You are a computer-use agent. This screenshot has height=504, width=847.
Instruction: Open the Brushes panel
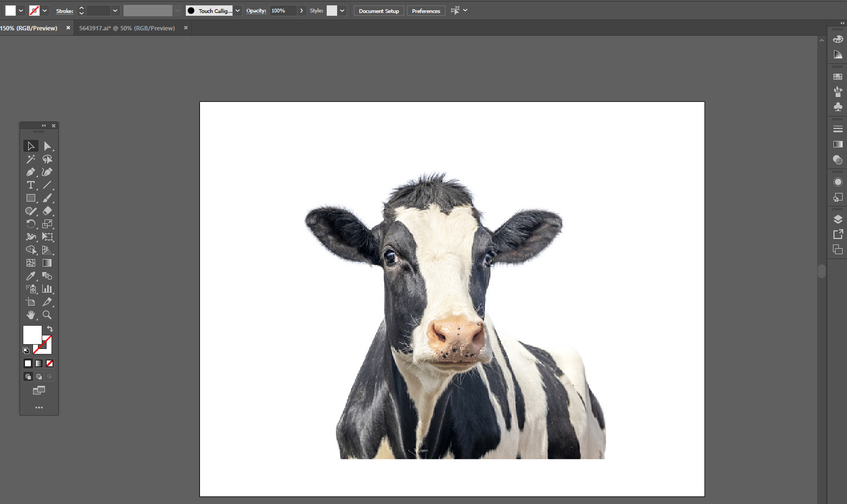tap(838, 92)
